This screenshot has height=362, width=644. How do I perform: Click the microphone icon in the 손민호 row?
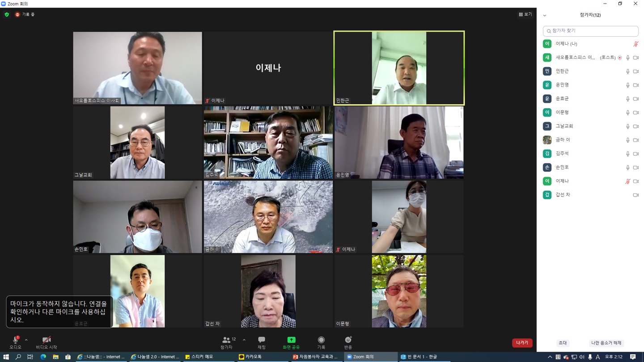[627, 168]
